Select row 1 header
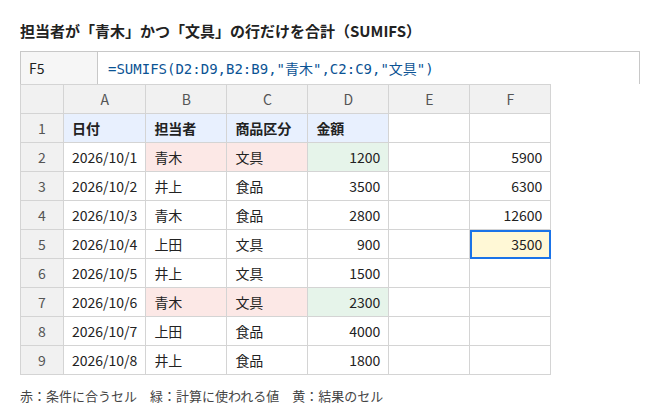This screenshot has height=419, width=660. pos(42,128)
